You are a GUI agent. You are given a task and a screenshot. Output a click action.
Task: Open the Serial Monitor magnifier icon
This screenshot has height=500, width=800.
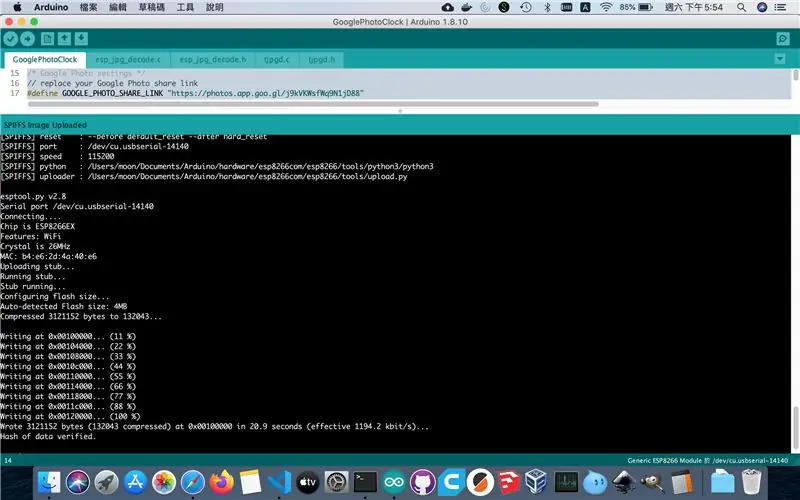[x=783, y=39]
